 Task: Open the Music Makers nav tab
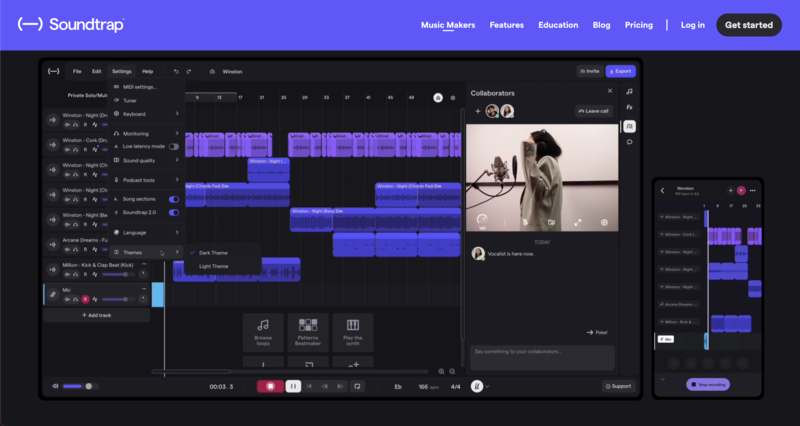click(x=447, y=25)
